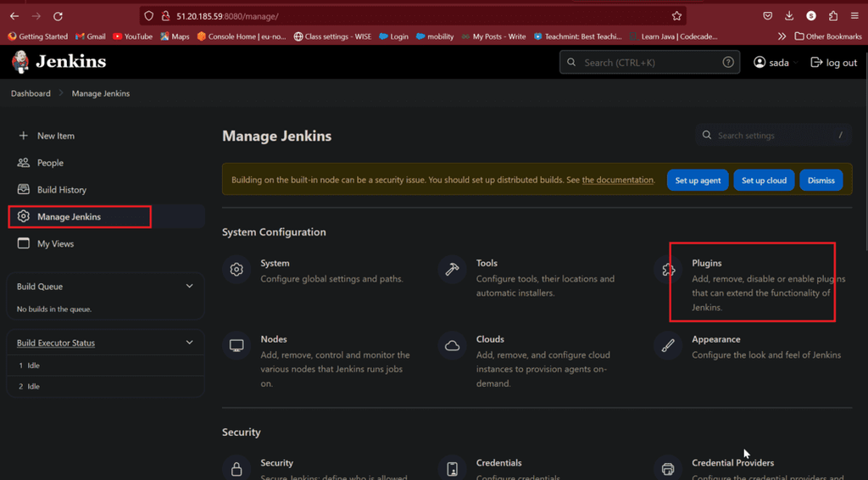This screenshot has height=480, width=868.
Task: Open the System gear icon
Action: pos(236,270)
